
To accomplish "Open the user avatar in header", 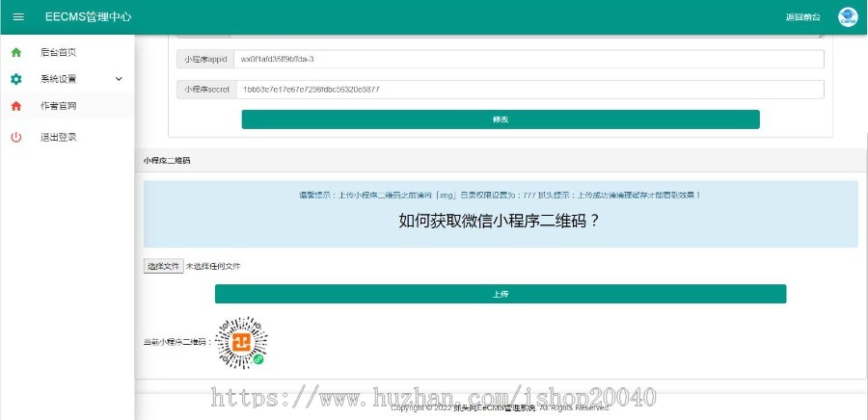I will tap(848, 17).
